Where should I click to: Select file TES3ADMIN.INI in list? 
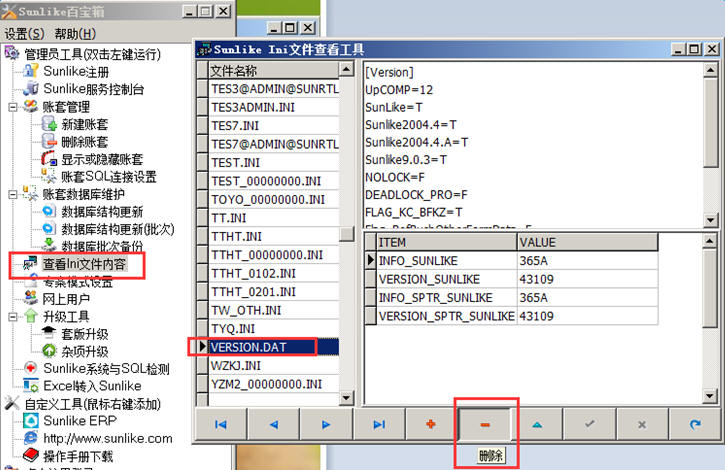tap(274, 107)
